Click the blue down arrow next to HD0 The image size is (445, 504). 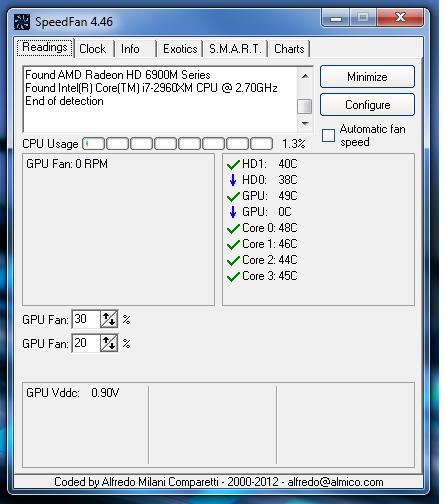click(x=233, y=180)
